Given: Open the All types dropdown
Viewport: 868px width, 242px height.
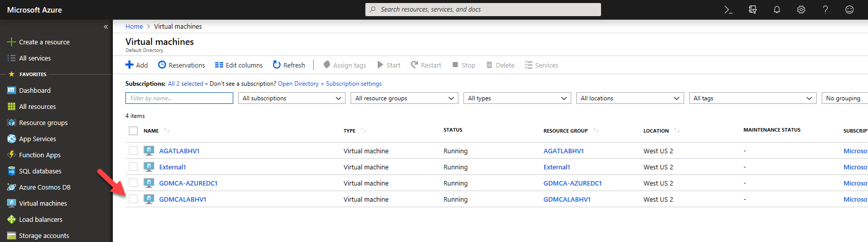Looking at the screenshot, I should click(517, 98).
